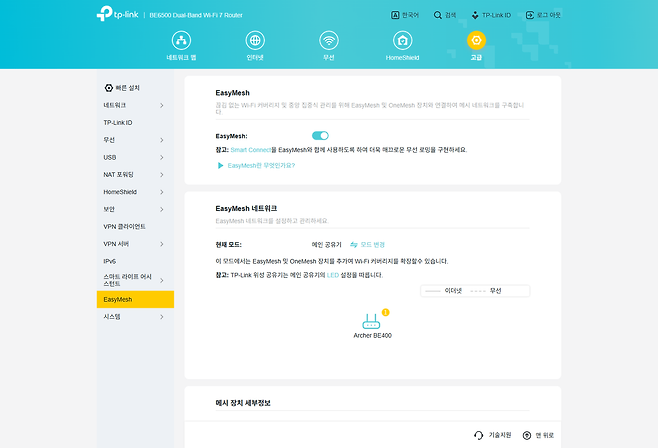Screen dimensions: 658x448
Task: Expand the VPN 서버 sidebar item
Action: [x=135, y=243]
